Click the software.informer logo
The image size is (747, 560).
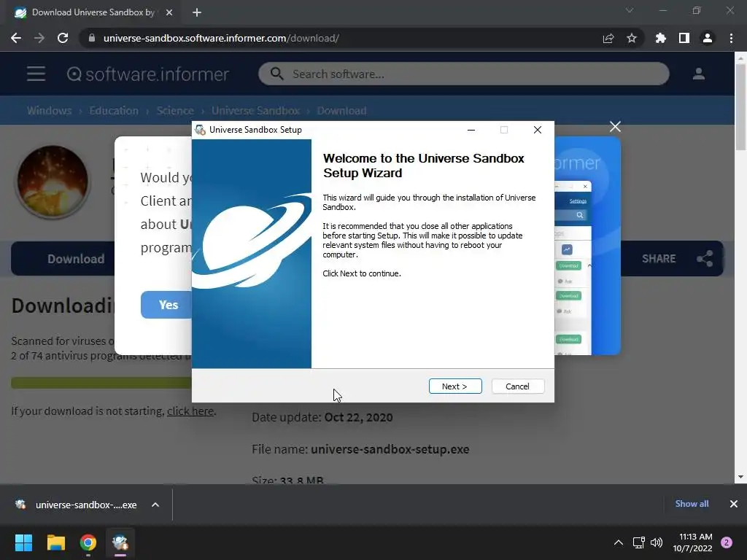coord(148,74)
